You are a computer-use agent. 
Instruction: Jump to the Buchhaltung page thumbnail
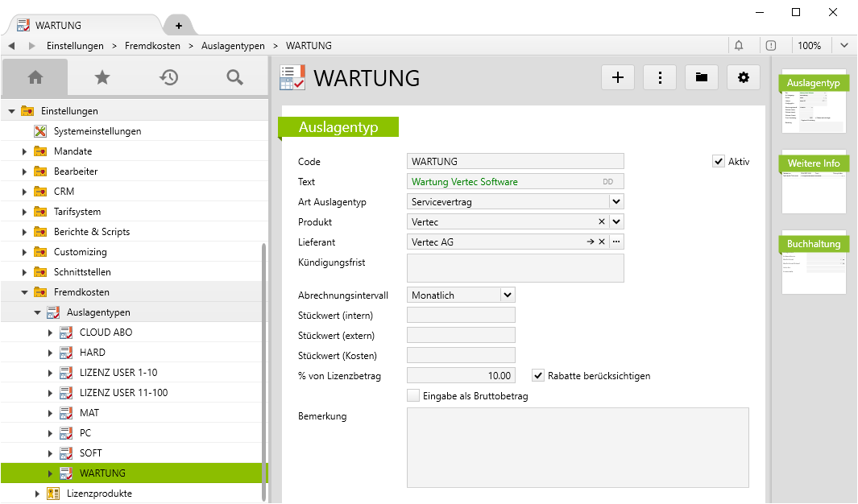[814, 263]
